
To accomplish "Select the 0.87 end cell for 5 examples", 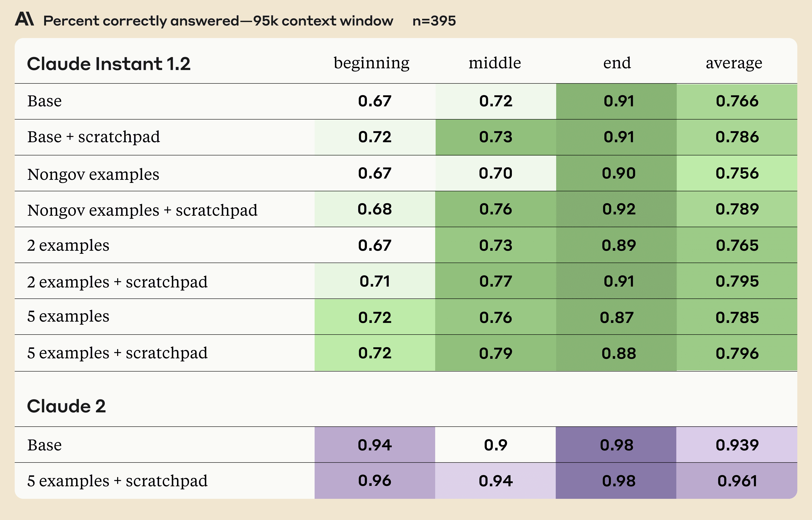I will [x=617, y=317].
